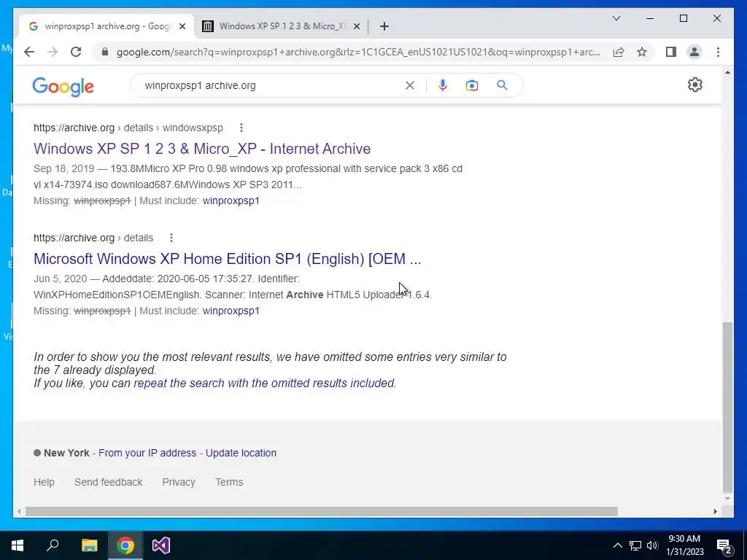The height and width of the screenshot is (560, 747).
Task: Open the taskbar clock and calendar
Action: 684,545
